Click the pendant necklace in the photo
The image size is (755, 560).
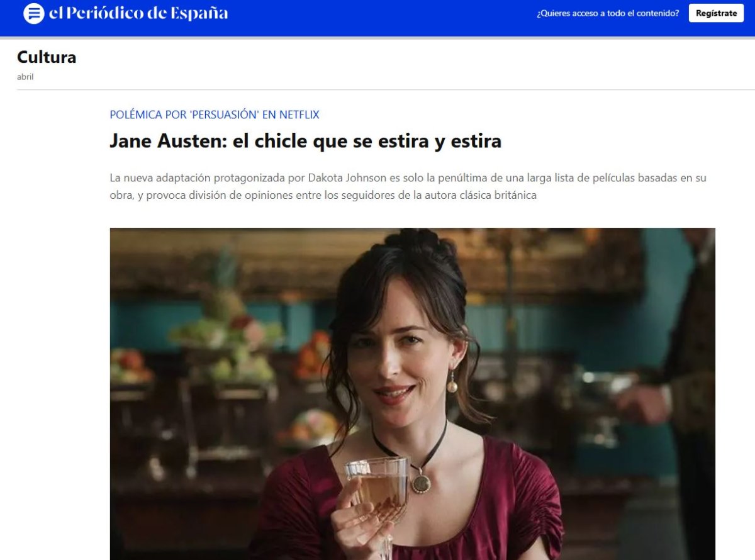pos(420,482)
